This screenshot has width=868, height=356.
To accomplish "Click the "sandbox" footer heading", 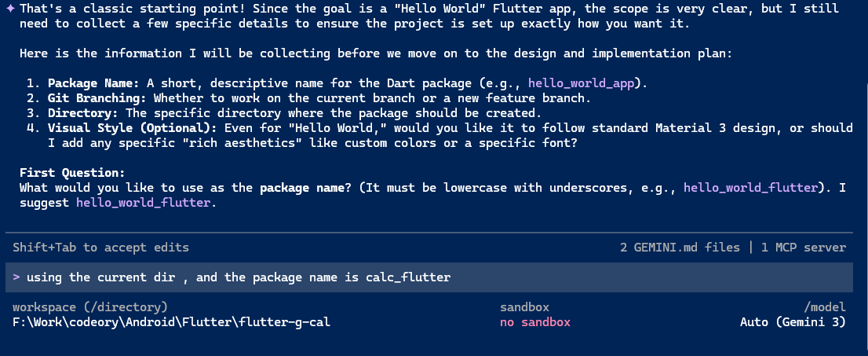I will (524, 307).
